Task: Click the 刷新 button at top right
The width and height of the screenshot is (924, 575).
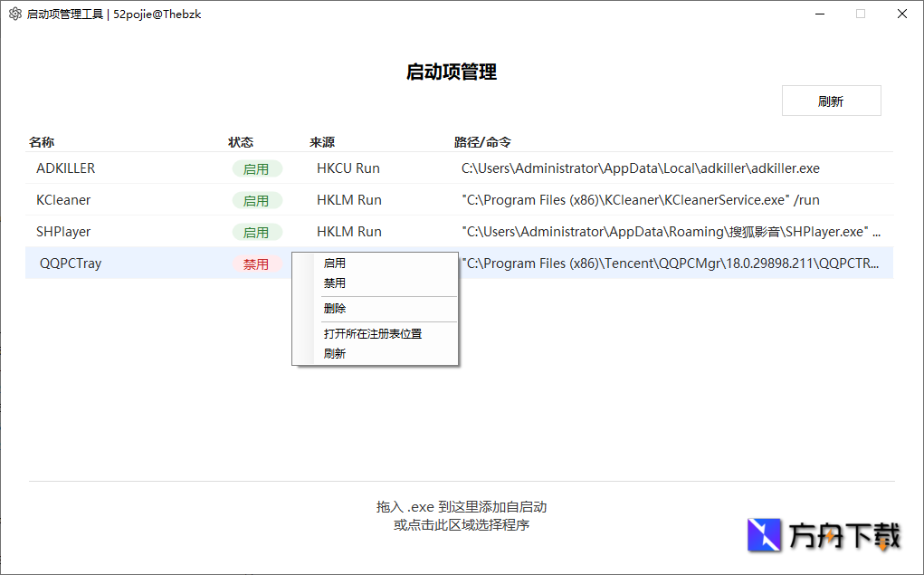Action: pos(830,101)
